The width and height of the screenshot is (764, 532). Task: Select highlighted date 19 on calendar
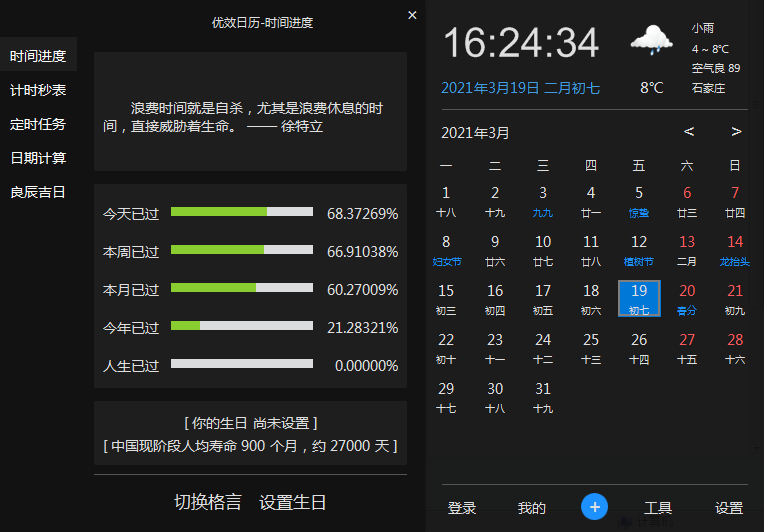(639, 298)
